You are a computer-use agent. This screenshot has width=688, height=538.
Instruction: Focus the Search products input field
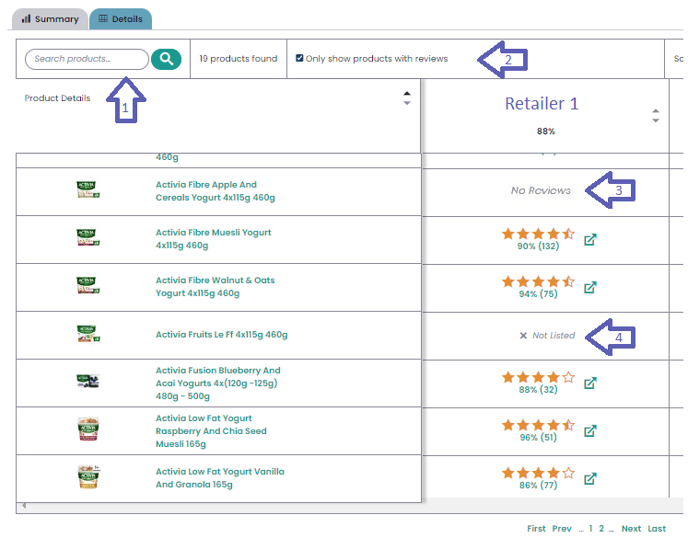[87, 59]
